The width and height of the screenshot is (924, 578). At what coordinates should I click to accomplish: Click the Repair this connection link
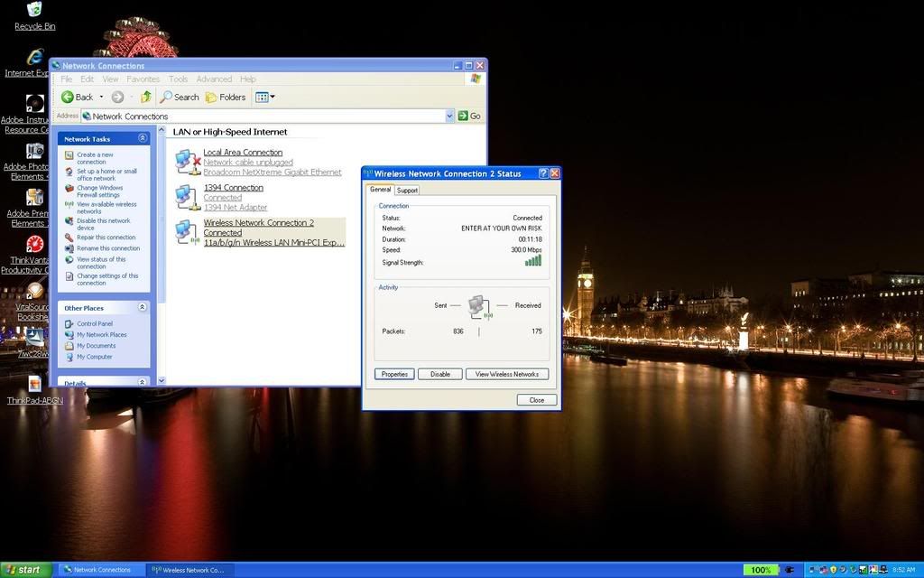click(x=106, y=238)
